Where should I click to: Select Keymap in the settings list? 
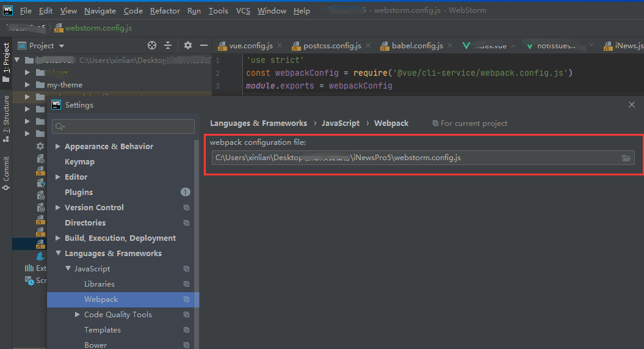tap(79, 162)
